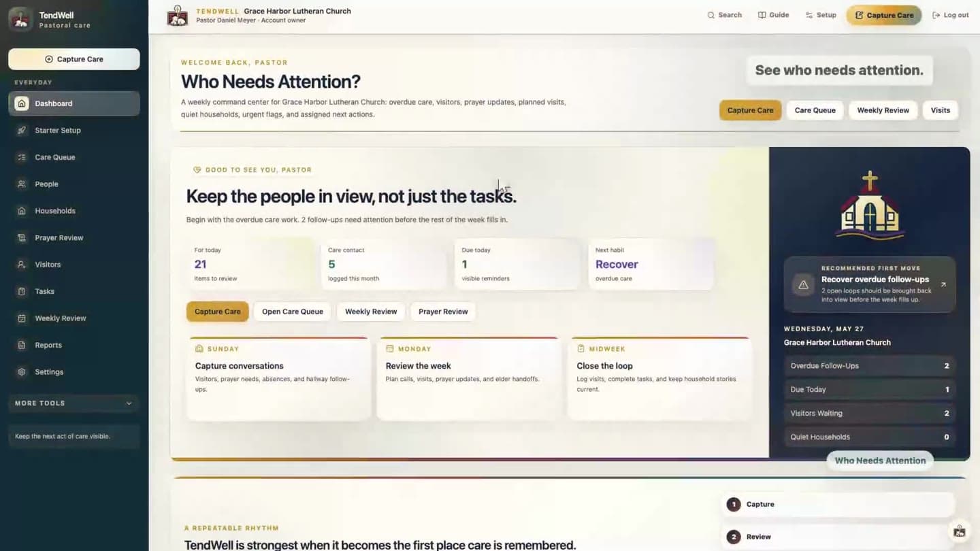Viewport: 980px width, 551px height.
Task: Click the Log out link
Action: [951, 15]
